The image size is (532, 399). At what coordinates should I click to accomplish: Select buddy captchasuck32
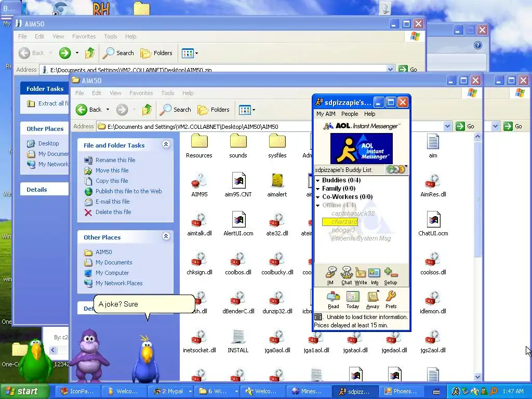tap(353, 214)
